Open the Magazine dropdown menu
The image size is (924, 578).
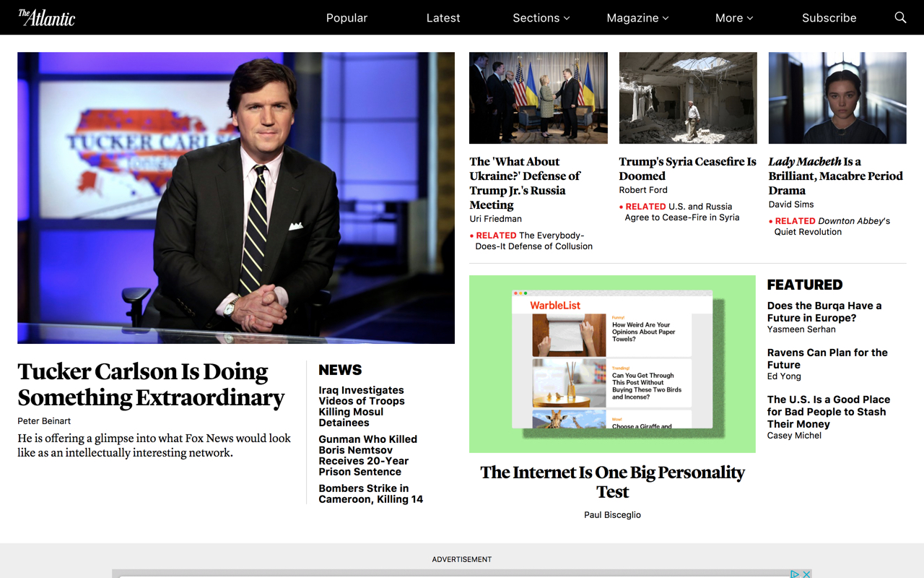click(637, 18)
